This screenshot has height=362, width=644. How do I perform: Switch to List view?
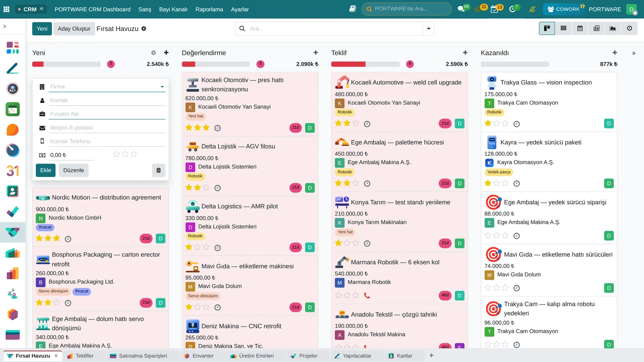pos(563,28)
